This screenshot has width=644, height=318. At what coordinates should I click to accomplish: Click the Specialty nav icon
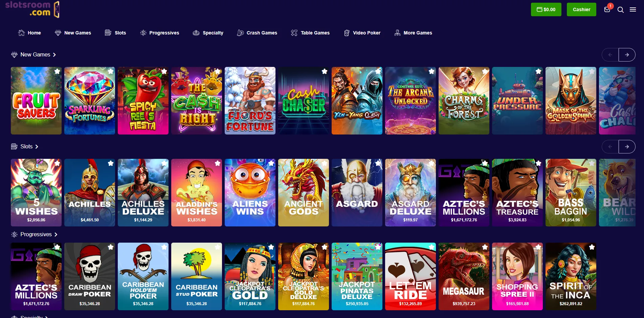pos(196,32)
